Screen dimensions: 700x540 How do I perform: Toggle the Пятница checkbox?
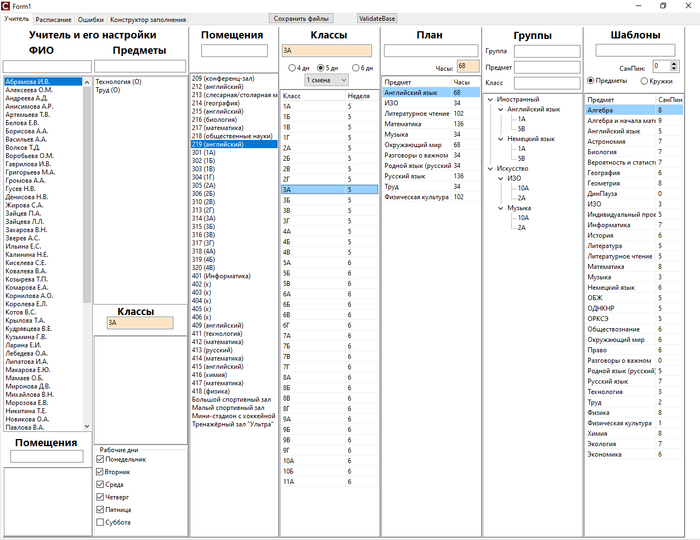[x=100, y=509]
